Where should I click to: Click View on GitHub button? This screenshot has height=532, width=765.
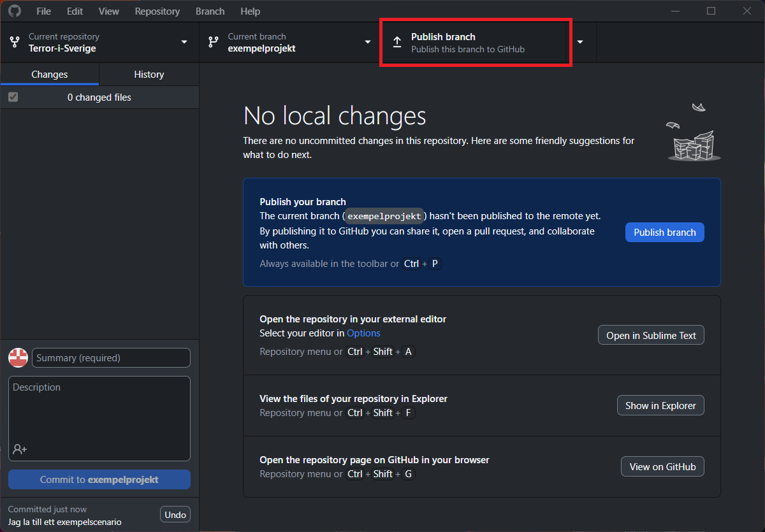coord(662,466)
